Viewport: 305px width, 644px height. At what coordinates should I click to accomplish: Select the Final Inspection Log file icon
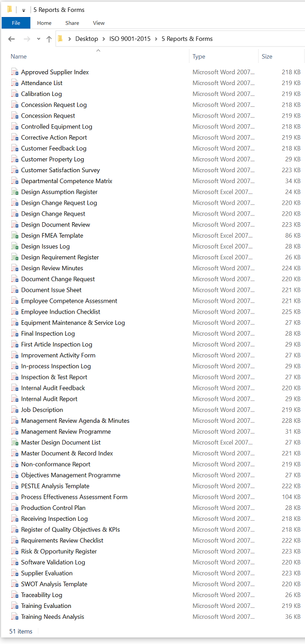click(x=14, y=334)
